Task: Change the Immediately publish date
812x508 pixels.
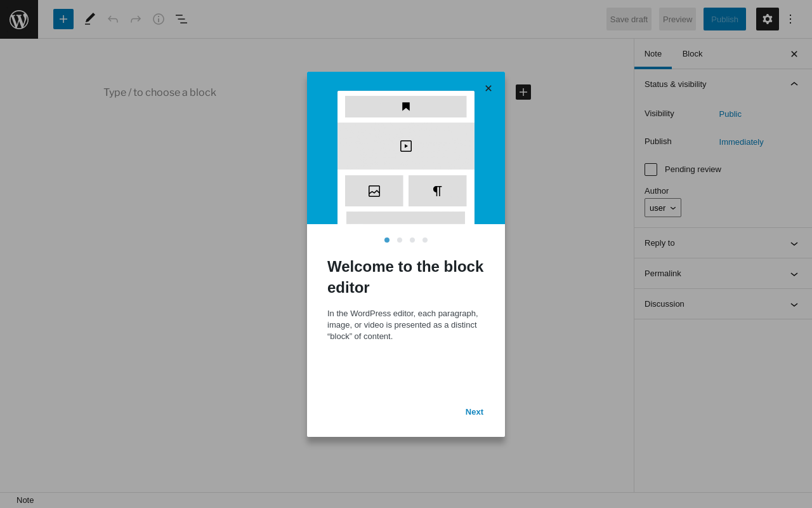Action: (742, 142)
